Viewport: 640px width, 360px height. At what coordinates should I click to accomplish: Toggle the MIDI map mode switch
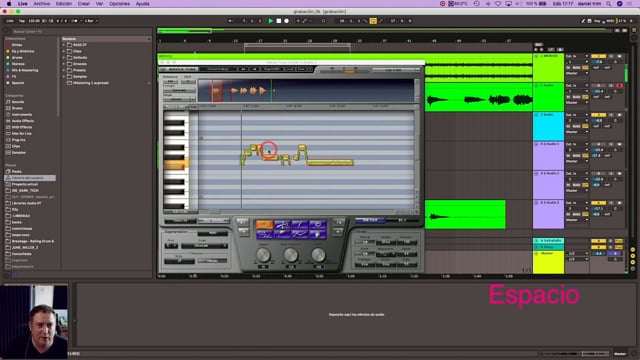point(610,21)
